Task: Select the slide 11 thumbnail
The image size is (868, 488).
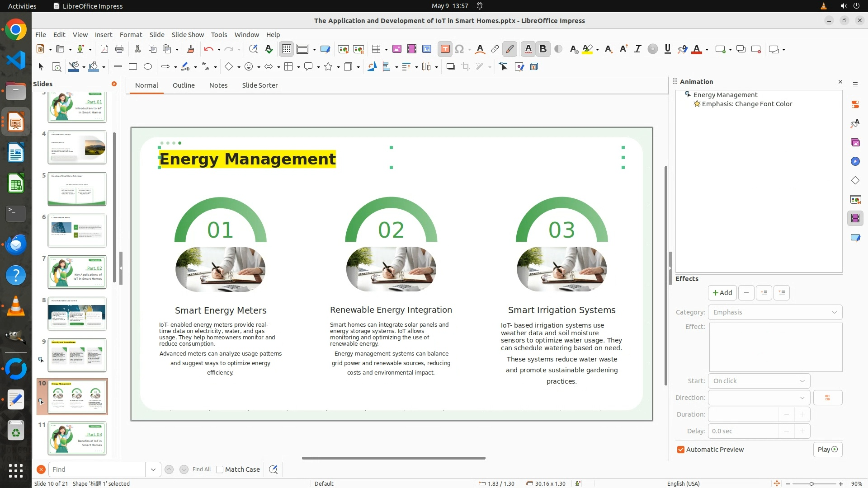Action: click(x=77, y=438)
